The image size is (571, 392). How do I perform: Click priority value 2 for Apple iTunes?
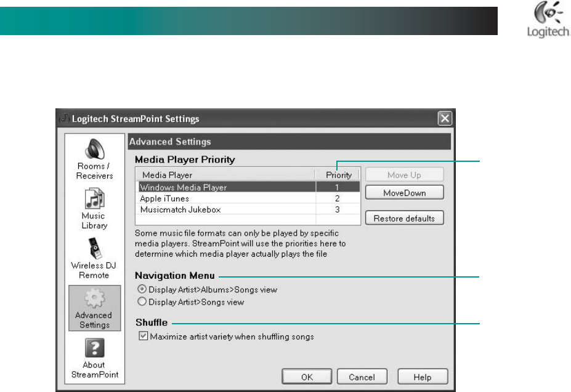[337, 198]
